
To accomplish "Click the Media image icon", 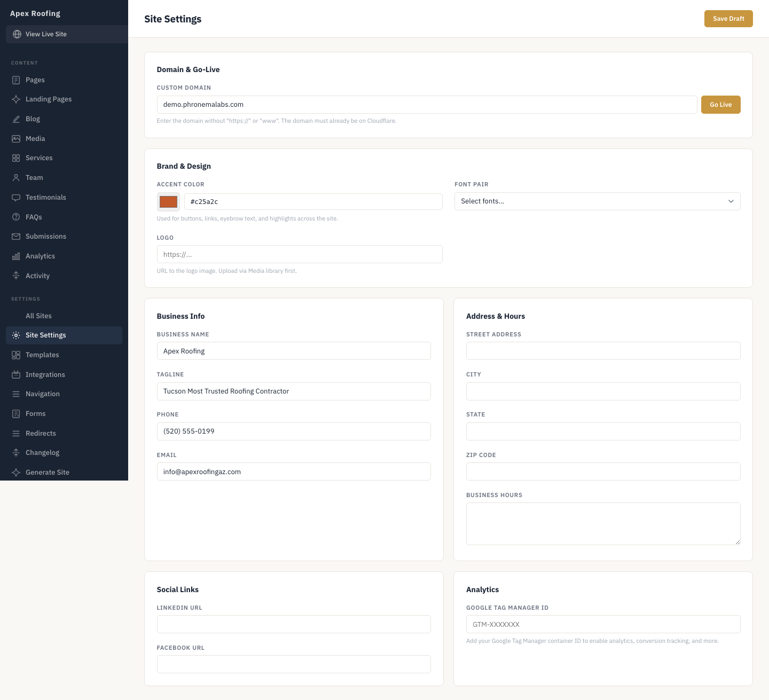I will (16, 139).
